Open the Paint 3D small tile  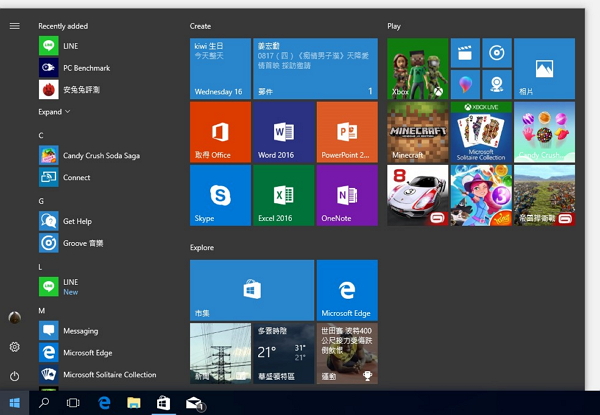click(x=465, y=85)
